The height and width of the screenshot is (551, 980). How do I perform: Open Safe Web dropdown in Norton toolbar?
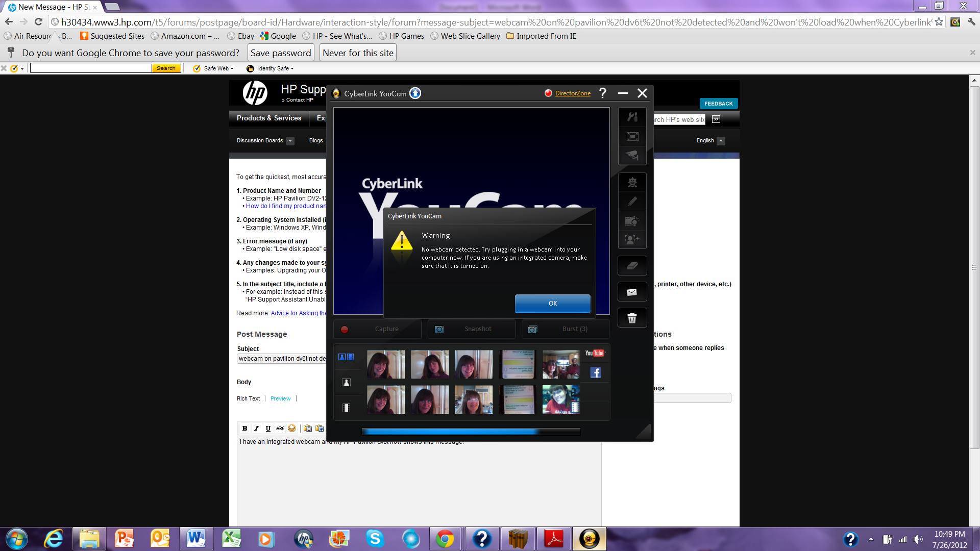[218, 68]
